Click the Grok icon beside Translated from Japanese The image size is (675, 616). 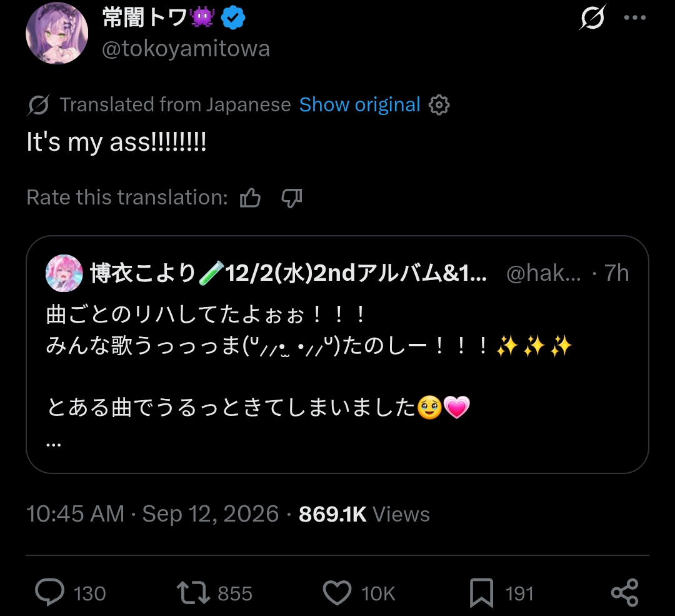(39, 104)
